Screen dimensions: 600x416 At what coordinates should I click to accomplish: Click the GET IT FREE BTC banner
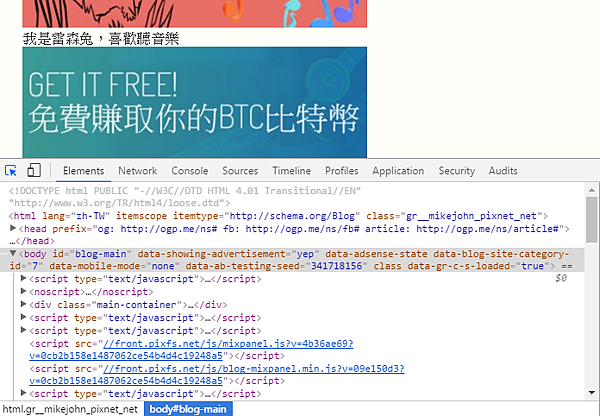[x=195, y=102]
